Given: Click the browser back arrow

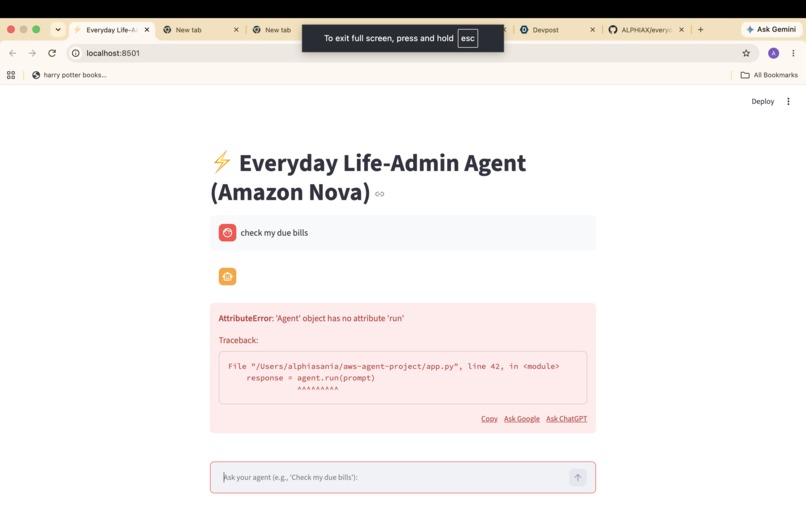Looking at the screenshot, I should pos(13,53).
